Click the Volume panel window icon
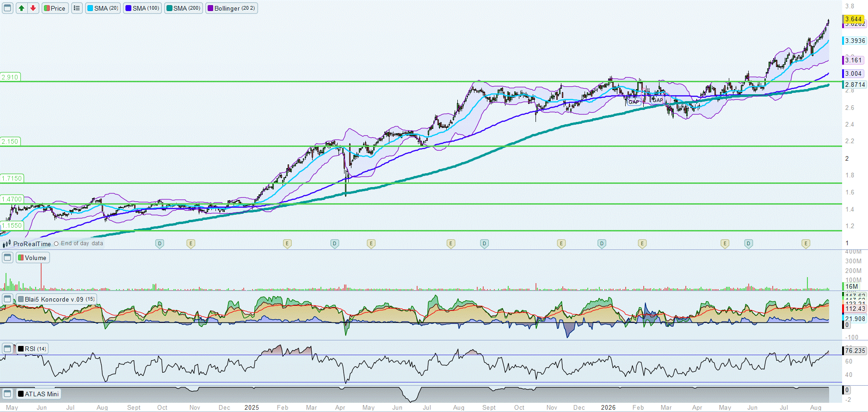 pos(7,258)
